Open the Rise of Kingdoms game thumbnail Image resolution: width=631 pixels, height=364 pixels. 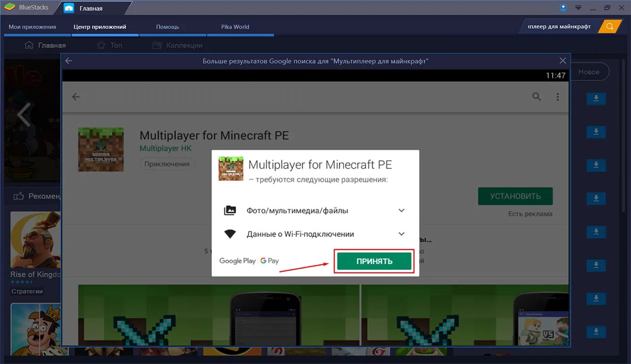[x=35, y=239]
